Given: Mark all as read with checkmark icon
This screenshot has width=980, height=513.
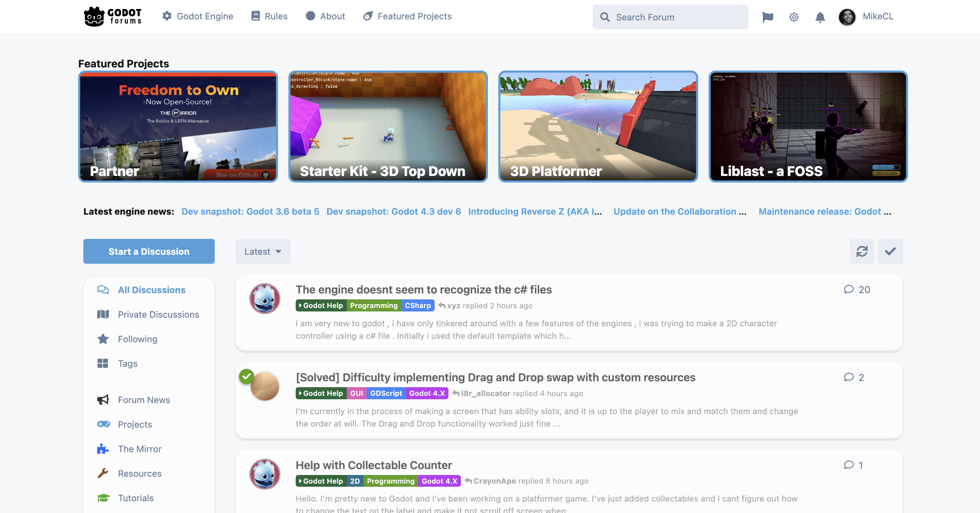Looking at the screenshot, I should pos(890,251).
